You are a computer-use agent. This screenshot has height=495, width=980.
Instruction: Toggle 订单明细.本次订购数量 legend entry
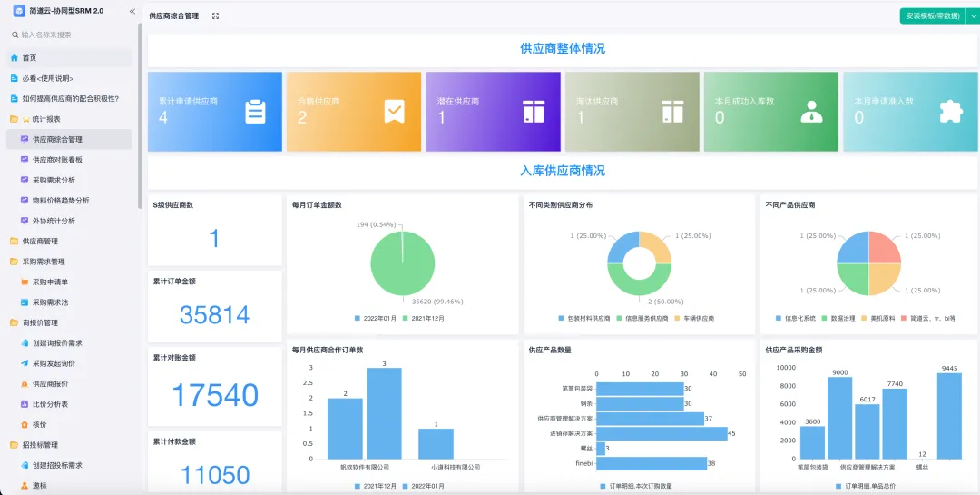point(635,486)
